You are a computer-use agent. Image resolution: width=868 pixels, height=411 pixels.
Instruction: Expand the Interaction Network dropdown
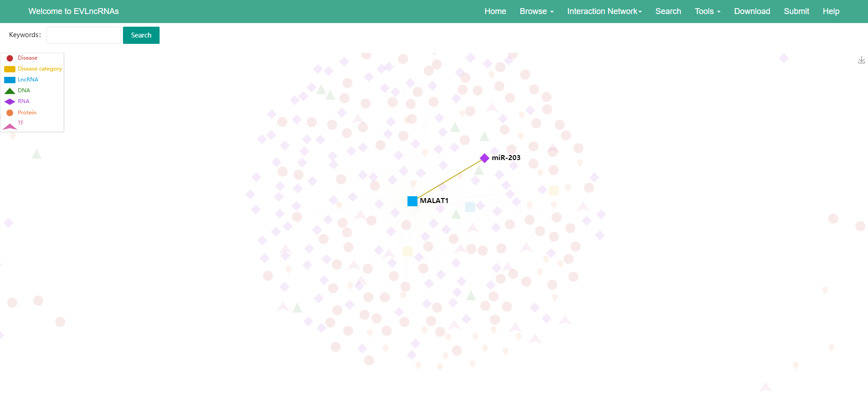tap(604, 11)
